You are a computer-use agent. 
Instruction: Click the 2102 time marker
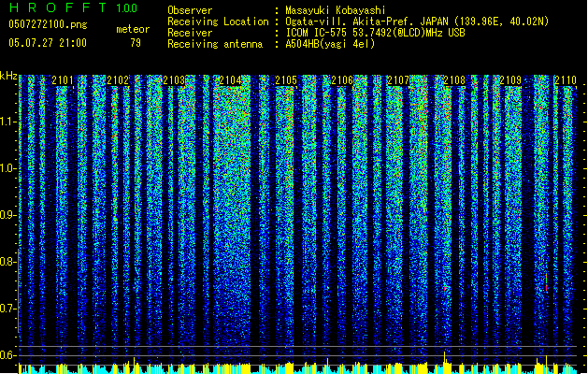[118, 80]
